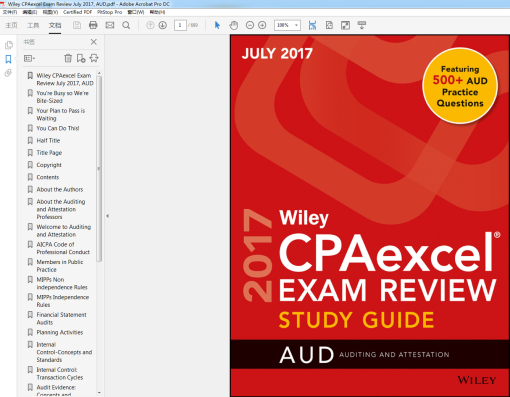Open the 100% zoom level dropdown
The height and width of the screenshot is (397, 510).
(x=287, y=25)
